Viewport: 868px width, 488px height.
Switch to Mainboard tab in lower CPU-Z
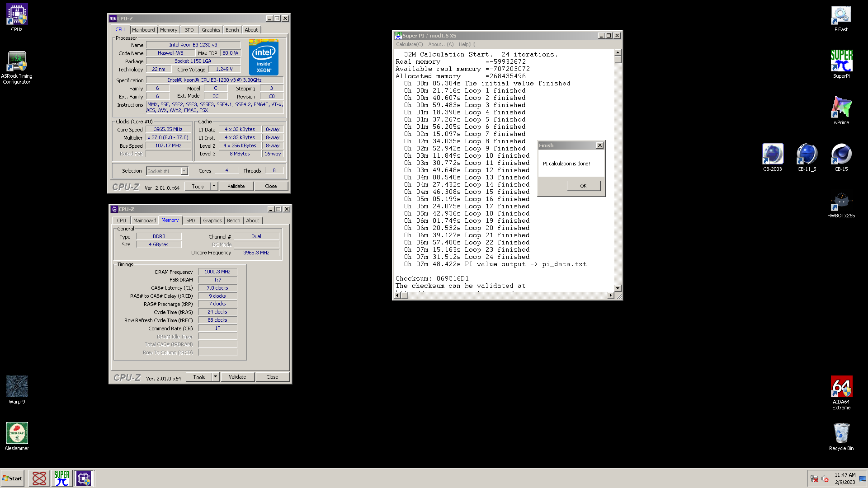point(145,221)
